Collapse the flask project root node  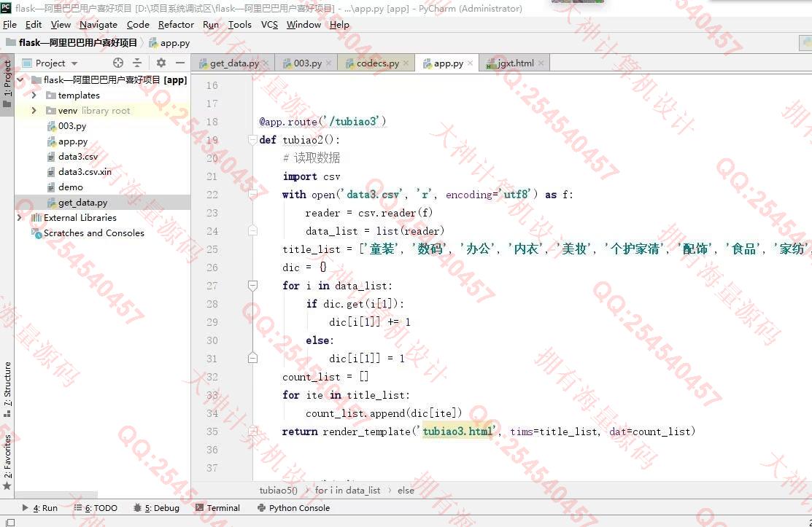tap(20, 79)
